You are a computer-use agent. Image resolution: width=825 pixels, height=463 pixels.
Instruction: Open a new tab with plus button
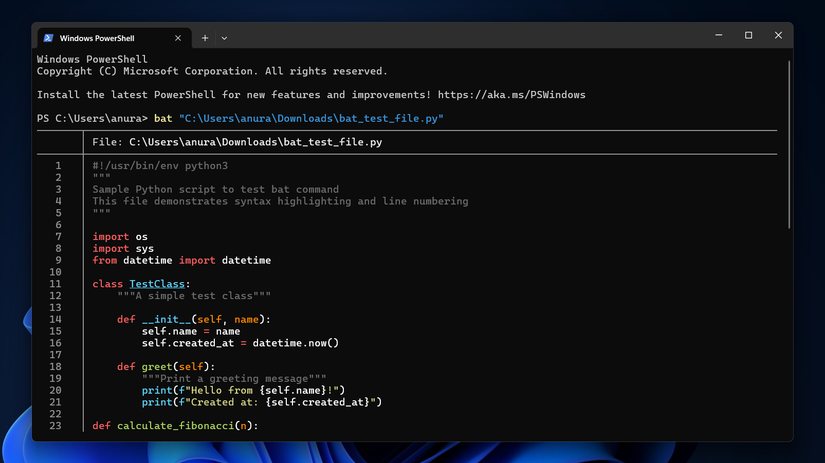click(x=205, y=38)
